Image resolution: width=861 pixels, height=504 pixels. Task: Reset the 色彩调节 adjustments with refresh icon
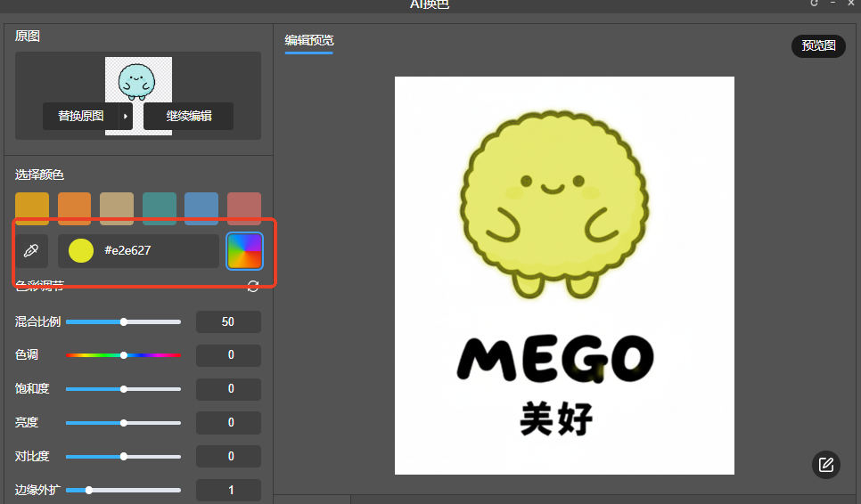253,286
